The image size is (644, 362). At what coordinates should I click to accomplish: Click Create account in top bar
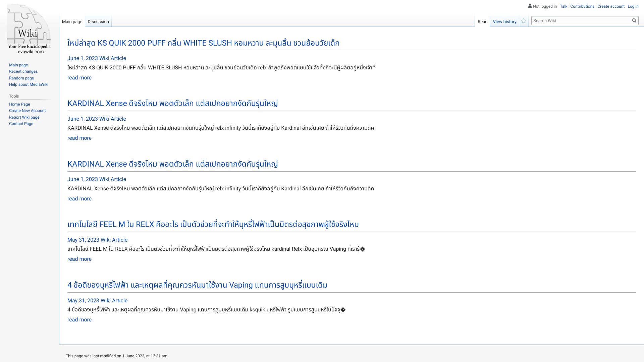point(611,6)
